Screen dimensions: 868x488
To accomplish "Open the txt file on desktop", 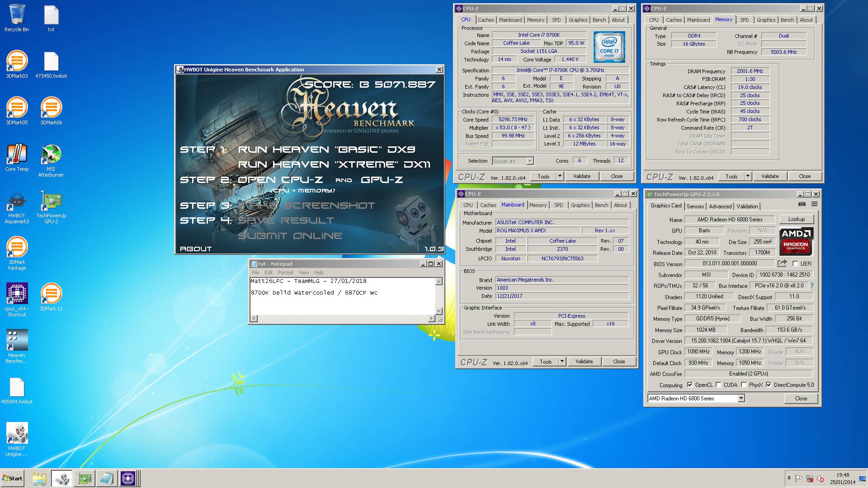I will coord(51,19).
